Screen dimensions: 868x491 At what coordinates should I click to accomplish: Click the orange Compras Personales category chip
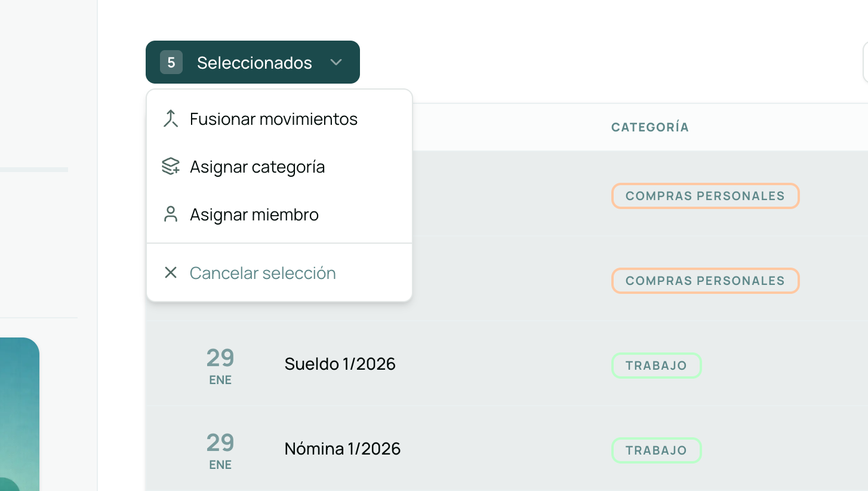[x=705, y=196]
